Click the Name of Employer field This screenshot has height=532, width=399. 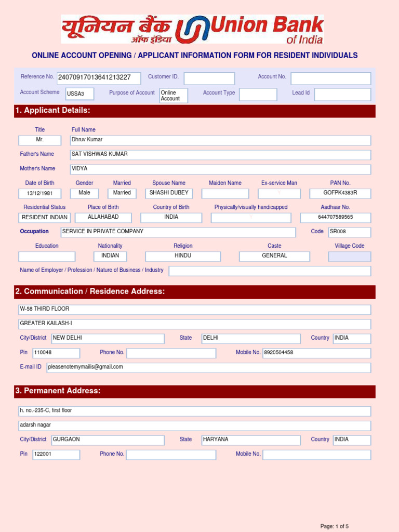click(270, 271)
